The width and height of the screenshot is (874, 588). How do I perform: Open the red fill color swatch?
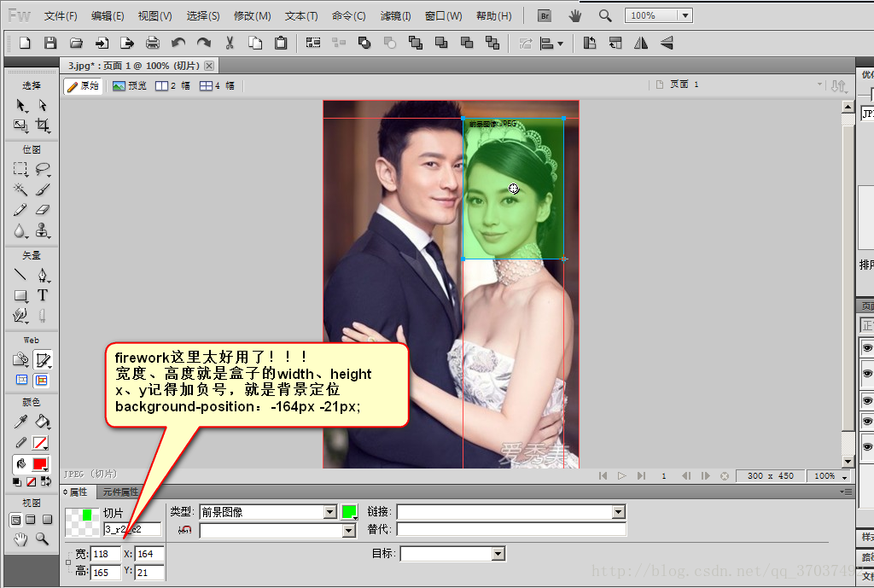click(x=40, y=463)
